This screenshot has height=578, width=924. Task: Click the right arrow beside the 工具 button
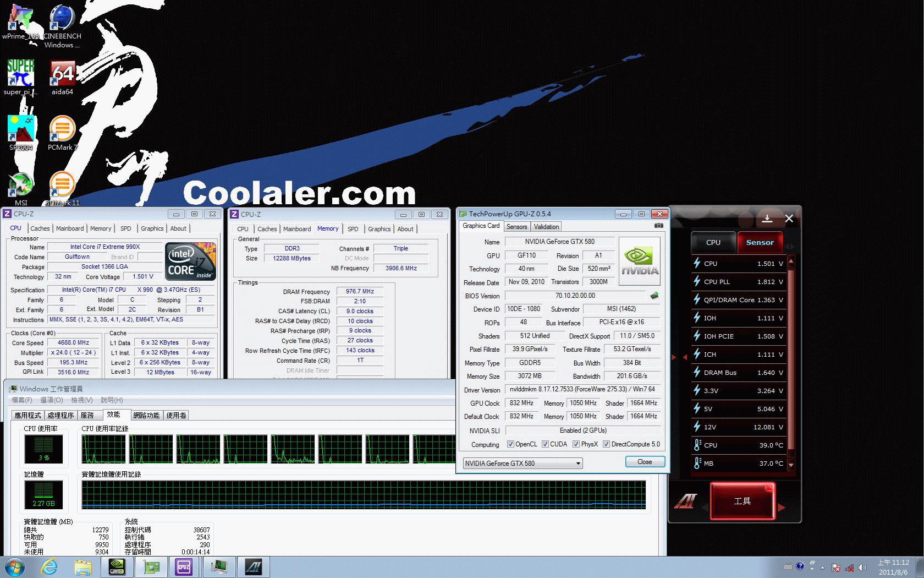coord(782,508)
